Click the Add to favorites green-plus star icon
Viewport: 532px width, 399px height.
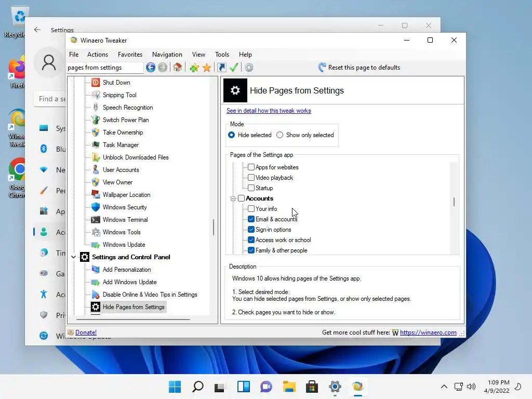click(x=194, y=68)
